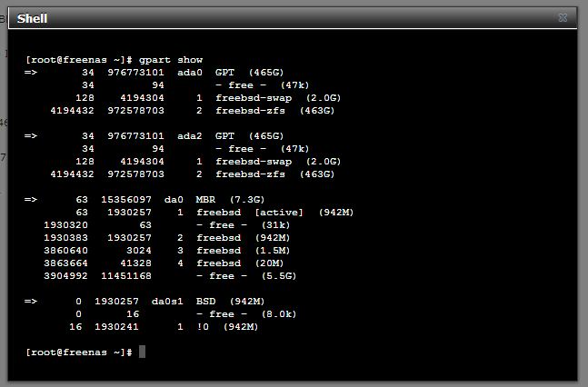The image size is (588, 387).
Task: Click 'freebsd-swap' in the ada2 block
Action: click(254, 162)
